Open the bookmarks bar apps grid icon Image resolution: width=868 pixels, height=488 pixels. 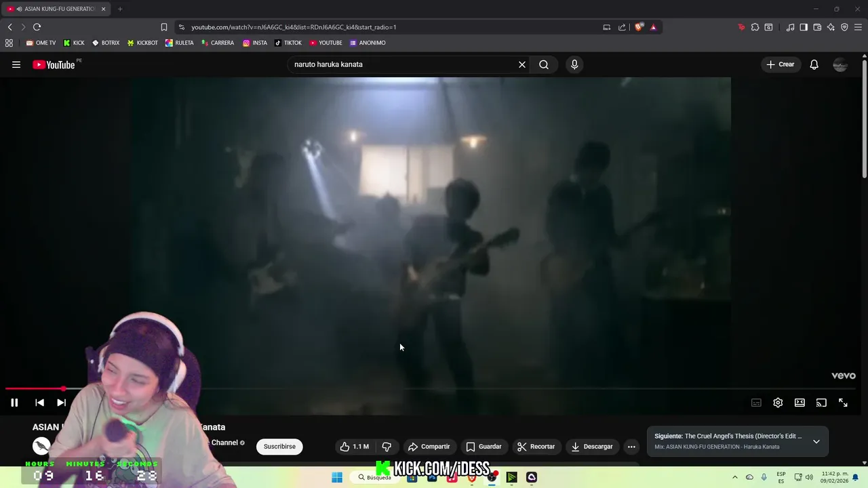[9, 43]
